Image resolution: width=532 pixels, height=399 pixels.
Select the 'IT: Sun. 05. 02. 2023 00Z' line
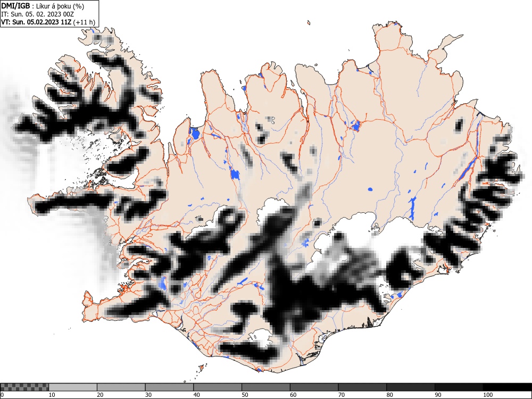point(37,14)
